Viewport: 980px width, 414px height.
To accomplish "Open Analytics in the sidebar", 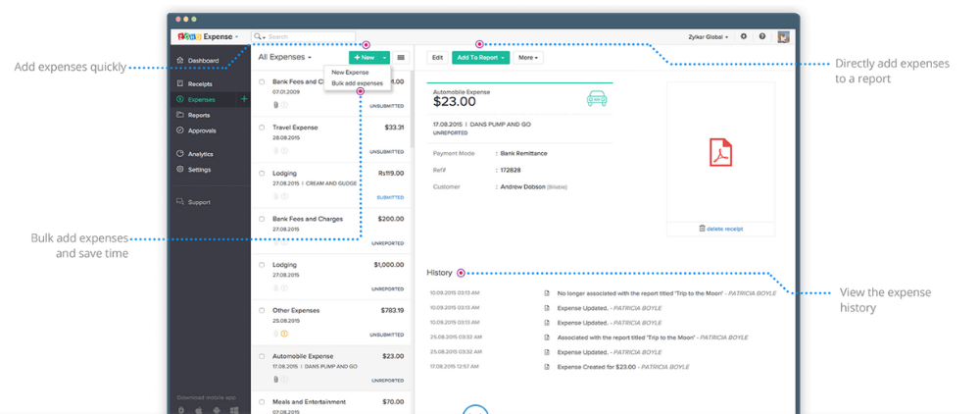I will pyautogui.click(x=200, y=154).
